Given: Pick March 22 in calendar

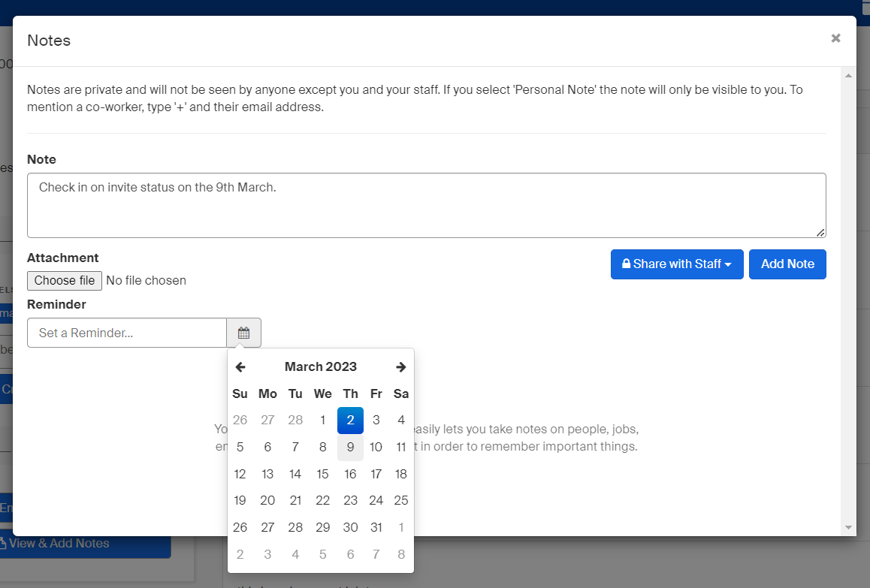Looking at the screenshot, I should click(322, 501).
